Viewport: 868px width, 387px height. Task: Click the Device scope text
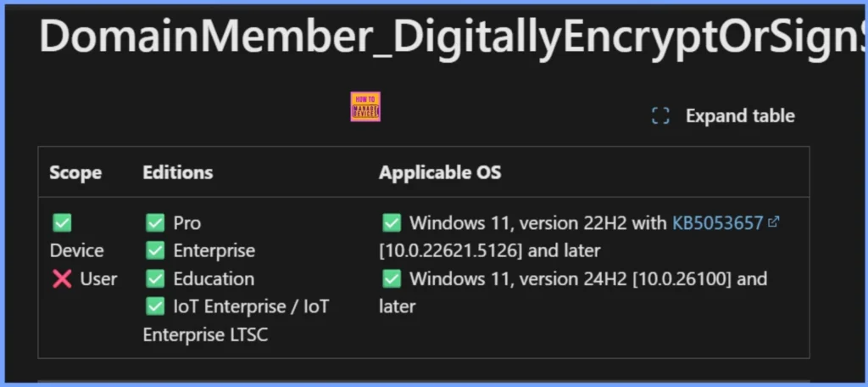76,251
